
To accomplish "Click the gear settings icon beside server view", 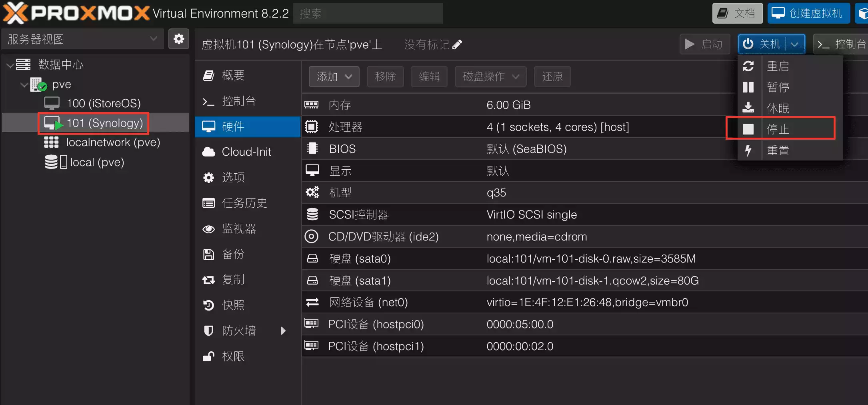I will pyautogui.click(x=178, y=39).
